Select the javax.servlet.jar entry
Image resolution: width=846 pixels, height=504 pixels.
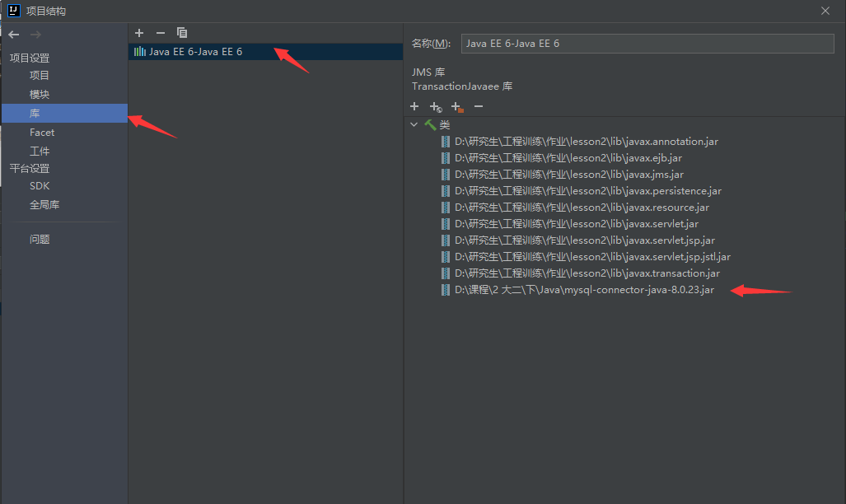pos(577,224)
